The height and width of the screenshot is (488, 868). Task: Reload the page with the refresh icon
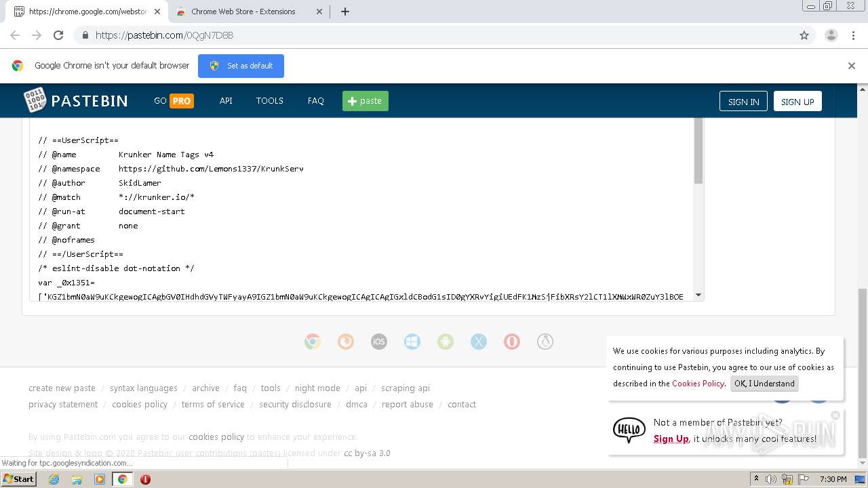click(x=58, y=35)
